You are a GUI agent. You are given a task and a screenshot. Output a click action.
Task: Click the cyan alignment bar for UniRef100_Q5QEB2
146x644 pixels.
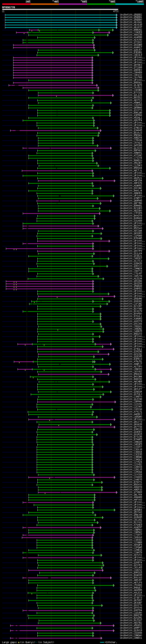click(61, 15)
